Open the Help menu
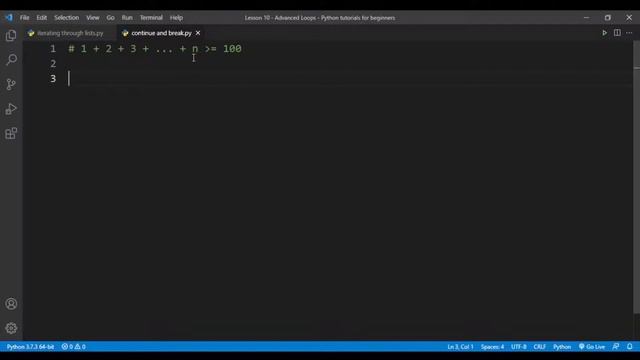The height and width of the screenshot is (360, 640). click(x=176, y=18)
